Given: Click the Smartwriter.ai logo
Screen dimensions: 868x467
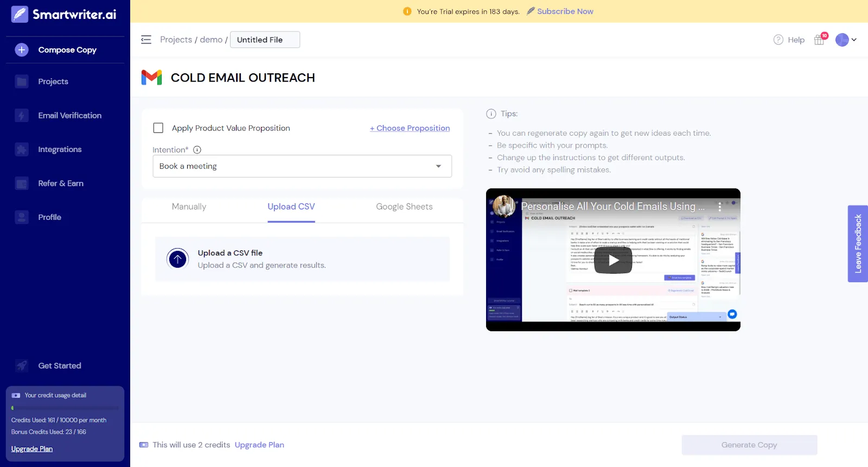Looking at the screenshot, I should 64,14.
